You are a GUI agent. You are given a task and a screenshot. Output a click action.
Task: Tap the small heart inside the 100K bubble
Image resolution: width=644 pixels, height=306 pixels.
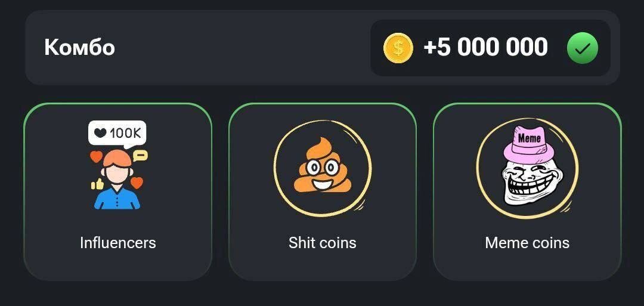point(100,132)
